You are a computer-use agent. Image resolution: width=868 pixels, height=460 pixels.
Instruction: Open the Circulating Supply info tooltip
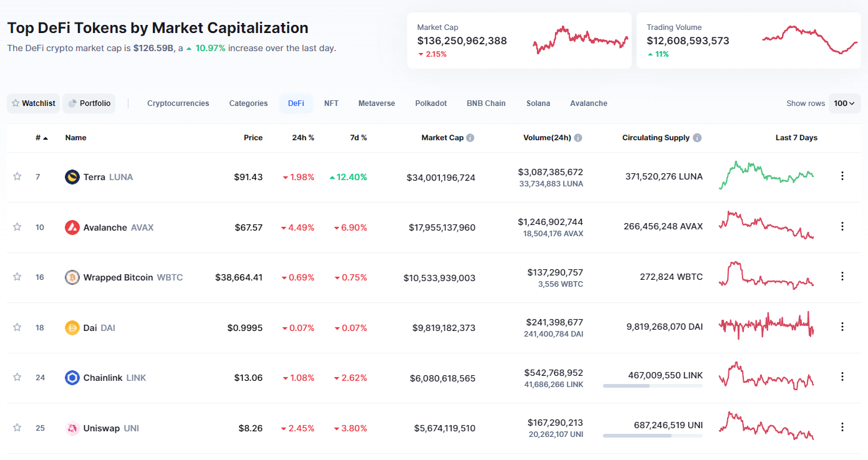coord(697,137)
